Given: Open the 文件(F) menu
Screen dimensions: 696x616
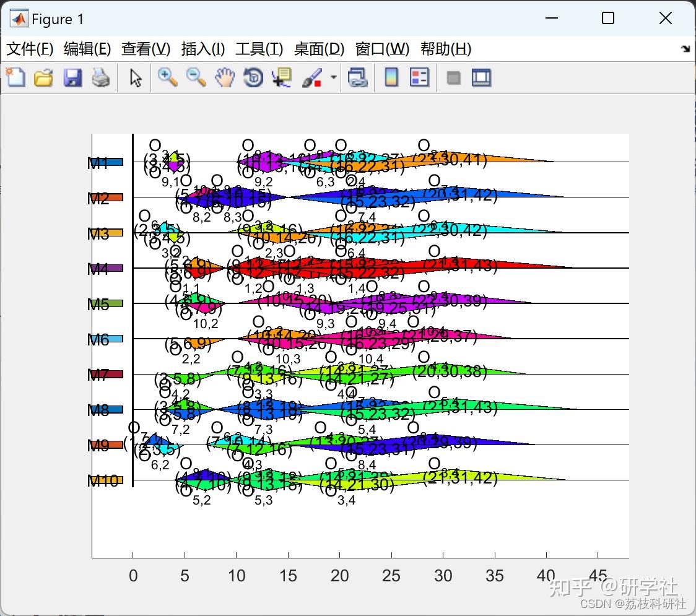Looking at the screenshot, I should point(29,49).
